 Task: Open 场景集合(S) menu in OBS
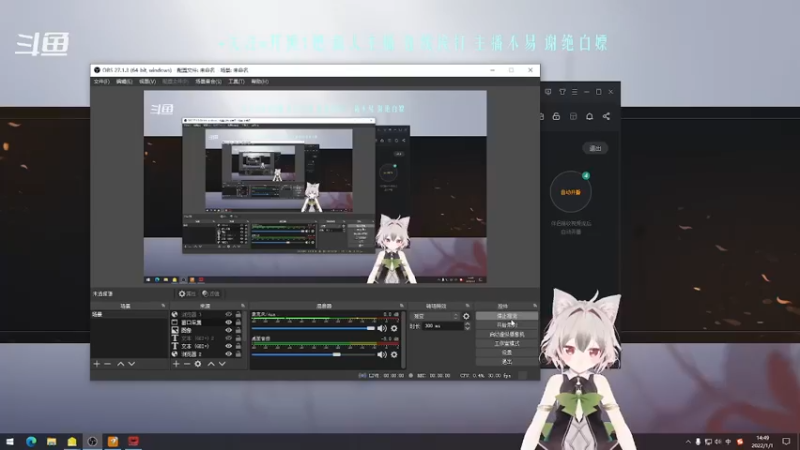[x=208, y=82]
